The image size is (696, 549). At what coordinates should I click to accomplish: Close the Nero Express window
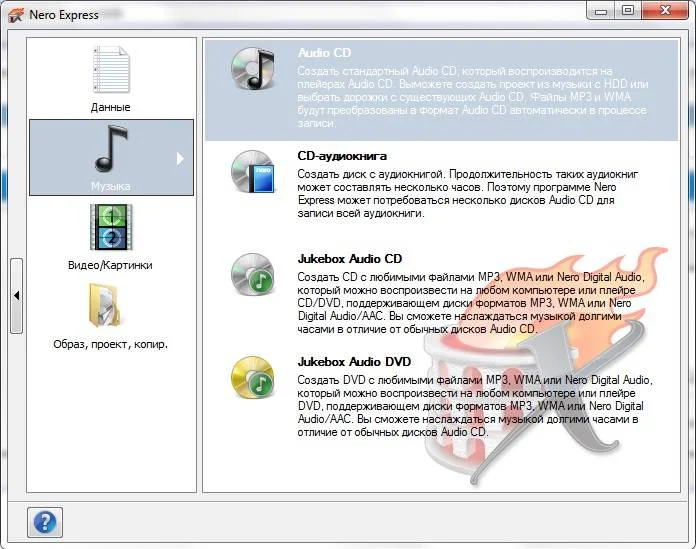point(665,11)
